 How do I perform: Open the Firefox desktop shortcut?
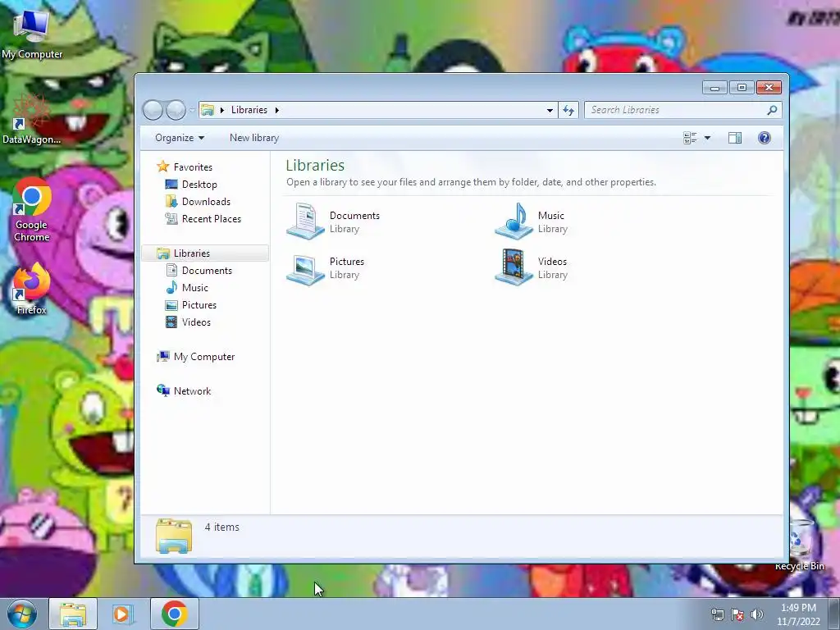(x=32, y=290)
